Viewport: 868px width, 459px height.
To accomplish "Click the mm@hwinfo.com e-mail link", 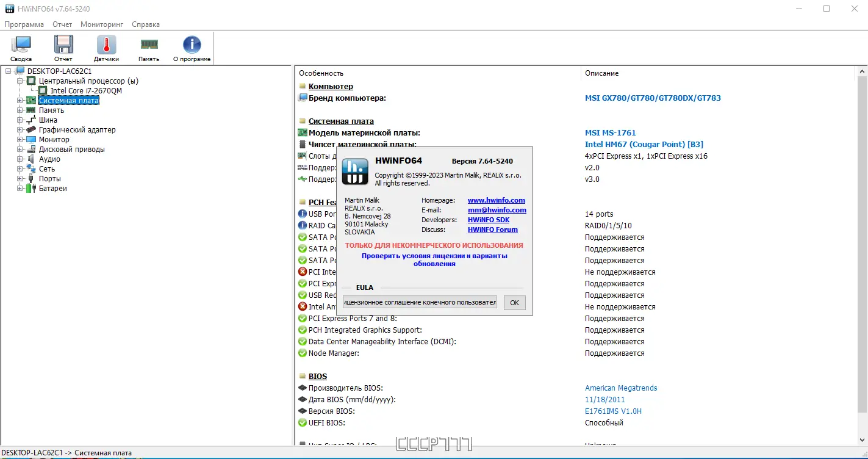I will click(x=497, y=210).
